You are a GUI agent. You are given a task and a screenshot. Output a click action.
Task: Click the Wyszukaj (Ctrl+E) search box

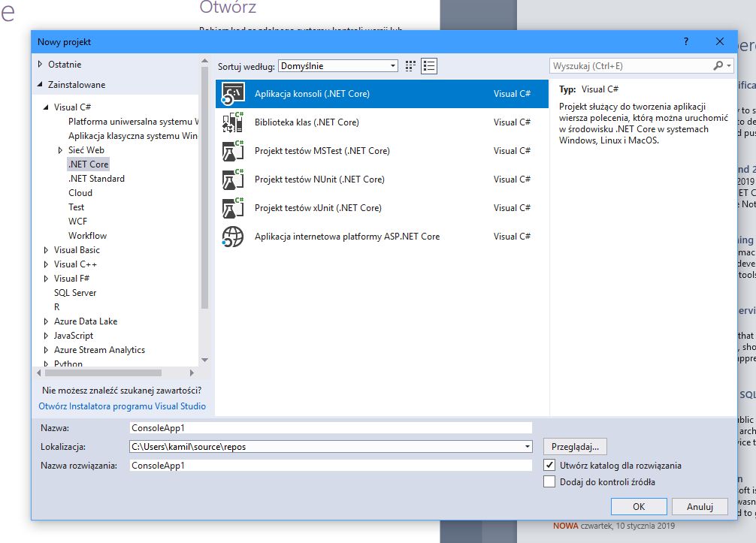point(631,66)
